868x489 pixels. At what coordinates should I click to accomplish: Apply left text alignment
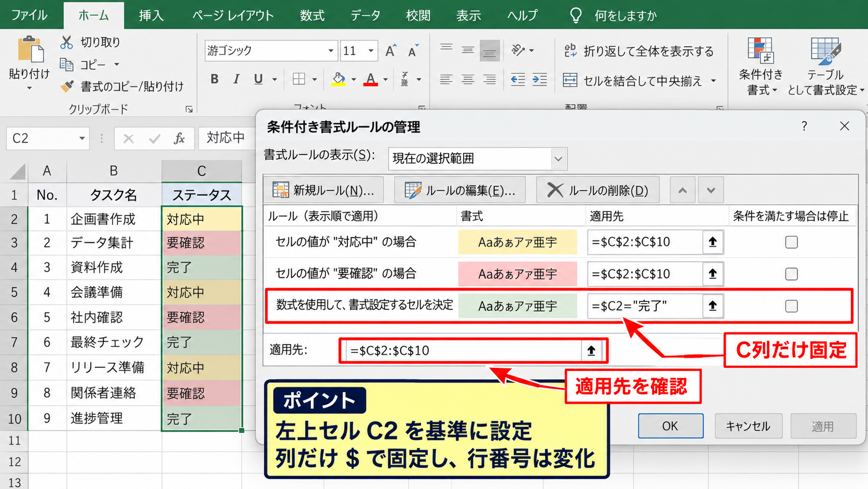[446, 80]
